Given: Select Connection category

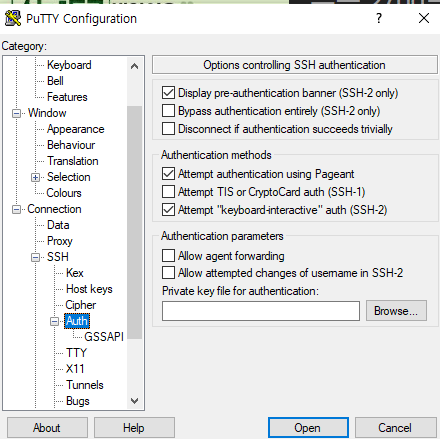Looking at the screenshot, I should pos(54,209).
